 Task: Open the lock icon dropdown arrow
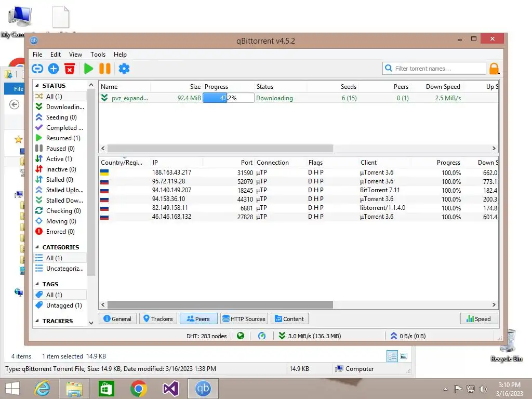pyautogui.click(x=499, y=73)
